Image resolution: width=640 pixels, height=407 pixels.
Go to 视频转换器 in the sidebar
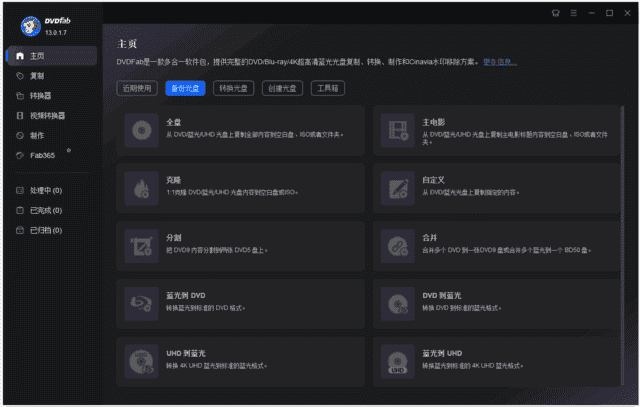point(47,115)
